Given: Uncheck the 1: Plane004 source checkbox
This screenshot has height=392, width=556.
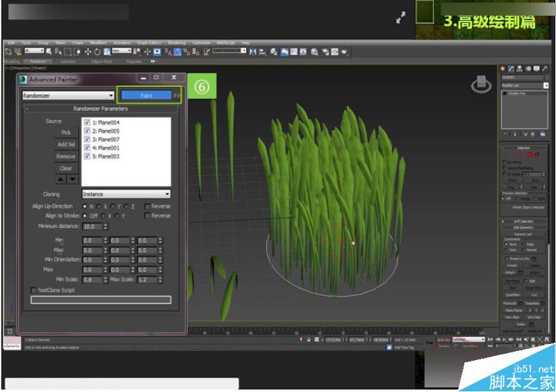Looking at the screenshot, I should click(87, 122).
